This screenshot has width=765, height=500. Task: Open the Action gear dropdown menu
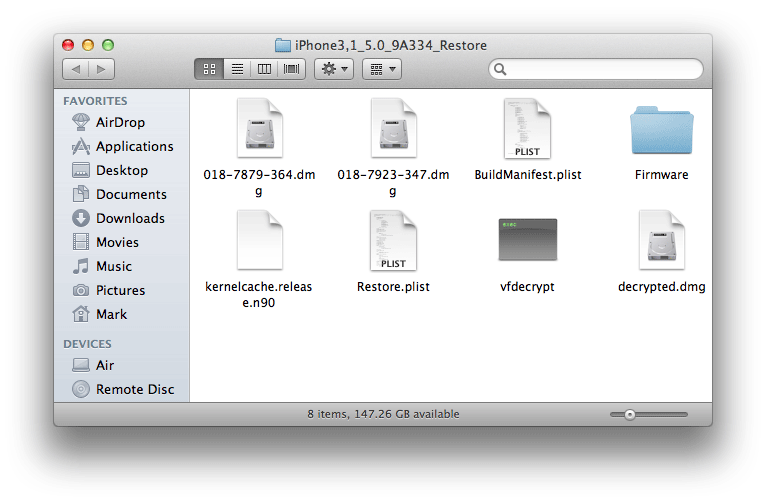click(x=333, y=69)
